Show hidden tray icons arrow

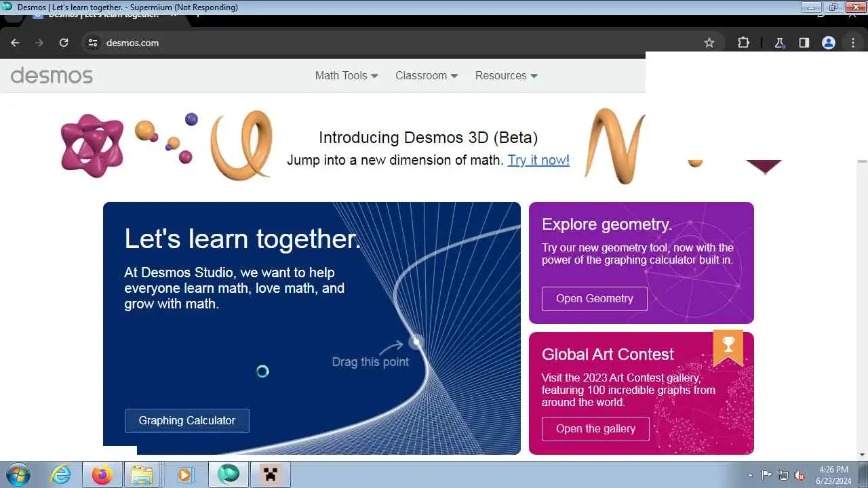pyautogui.click(x=750, y=475)
